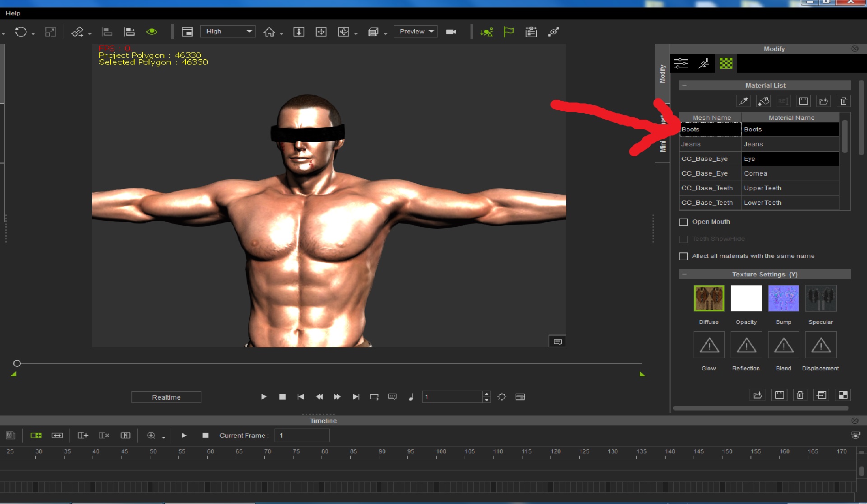Close the Modify panel

(855, 49)
